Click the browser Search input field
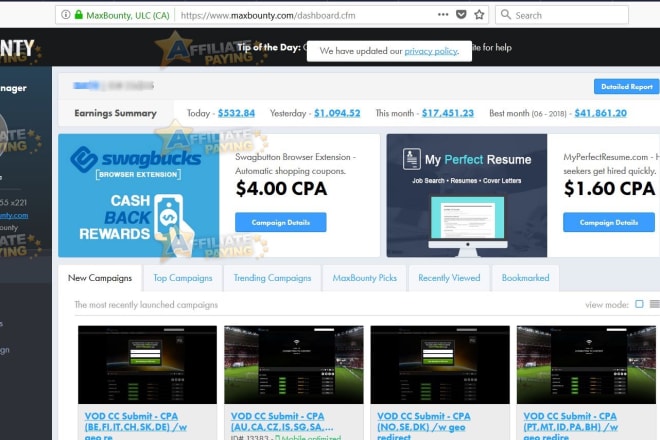The height and width of the screenshot is (440, 660). coord(562,15)
